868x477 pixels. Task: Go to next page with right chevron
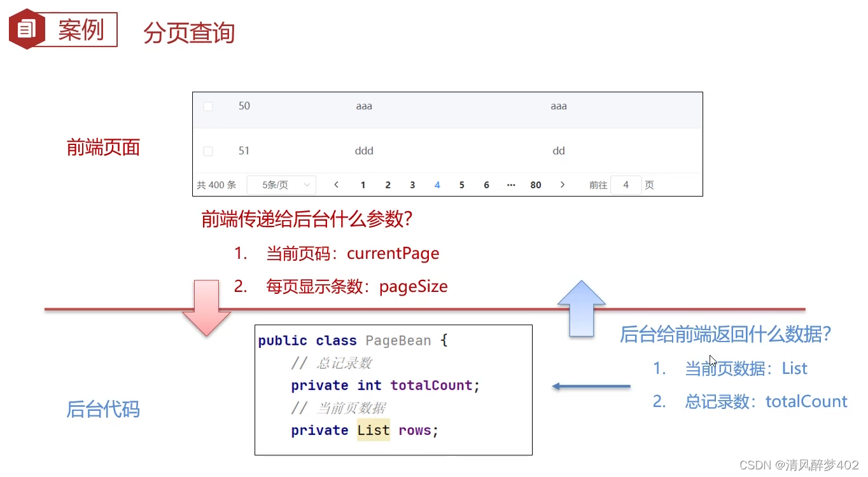pos(563,185)
